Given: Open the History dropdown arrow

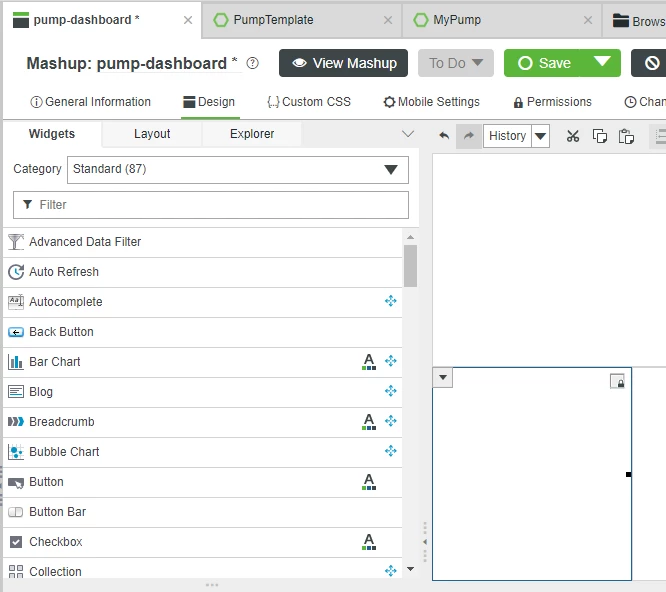Looking at the screenshot, I should click(540, 136).
